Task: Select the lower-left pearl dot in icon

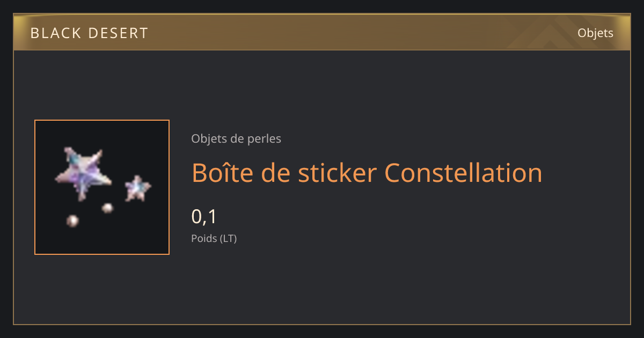Action: [72, 221]
